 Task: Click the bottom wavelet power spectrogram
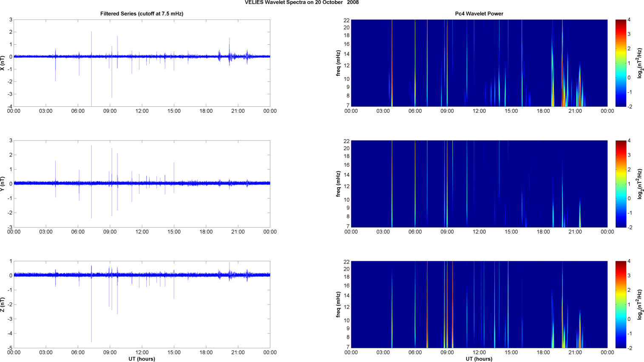(x=479, y=305)
